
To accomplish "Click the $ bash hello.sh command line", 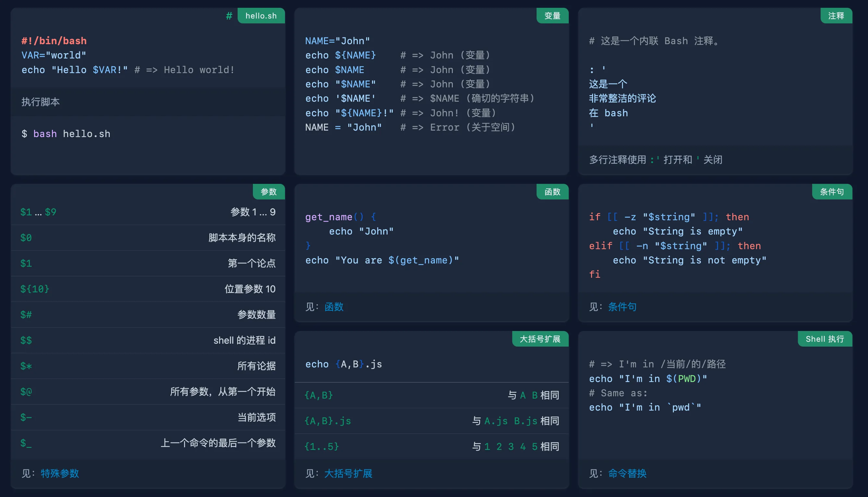I will point(66,134).
